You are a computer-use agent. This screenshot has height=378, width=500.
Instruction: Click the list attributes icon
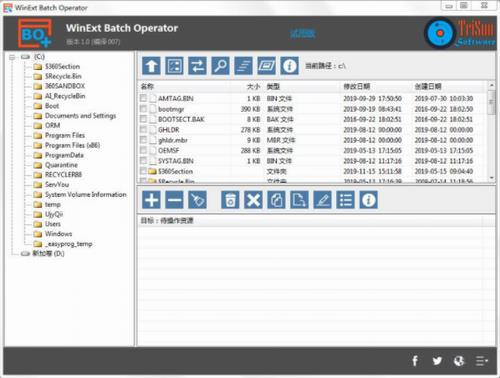(x=345, y=200)
